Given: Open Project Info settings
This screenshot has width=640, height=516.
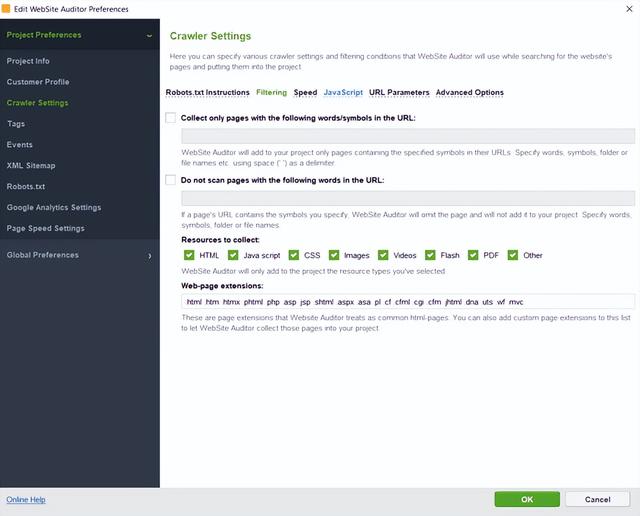Looking at the screenshot, I should (x=28, y=61).
